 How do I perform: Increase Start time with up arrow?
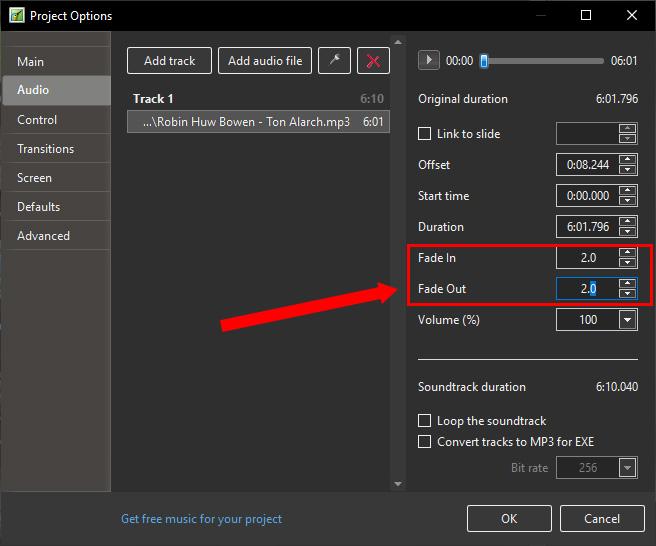click(x=627, y=190)
